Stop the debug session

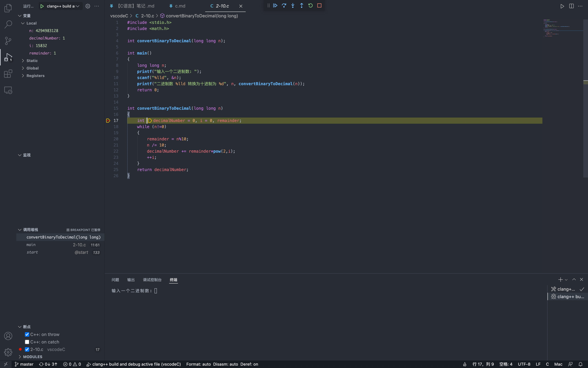coord(319,6)
